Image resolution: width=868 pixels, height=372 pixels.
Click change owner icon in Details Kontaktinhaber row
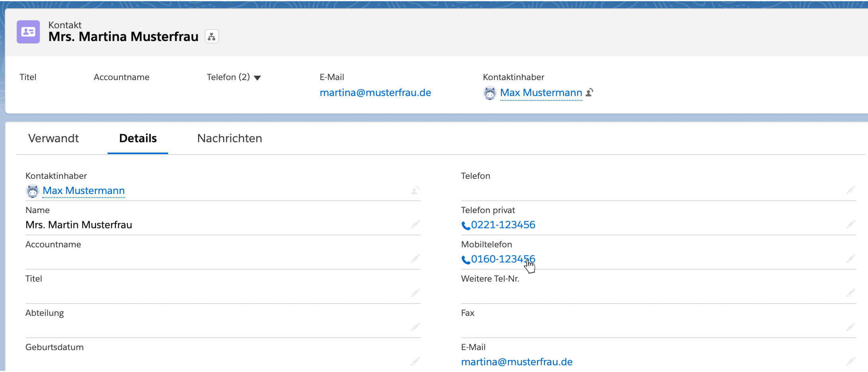415,190
